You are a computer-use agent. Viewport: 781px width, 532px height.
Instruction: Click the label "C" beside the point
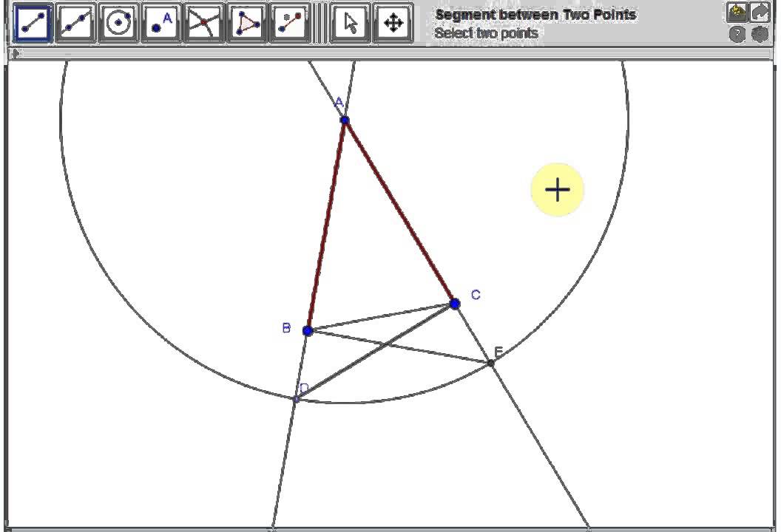476,295
